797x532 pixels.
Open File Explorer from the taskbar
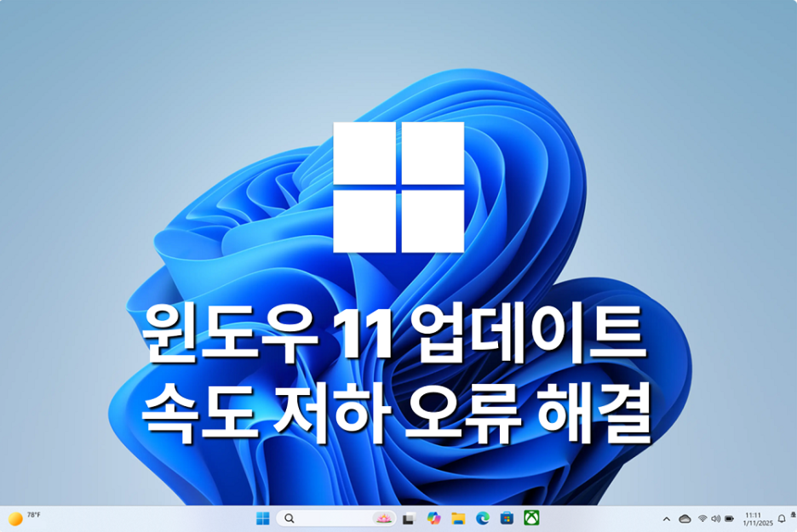(x=458, y=518)
